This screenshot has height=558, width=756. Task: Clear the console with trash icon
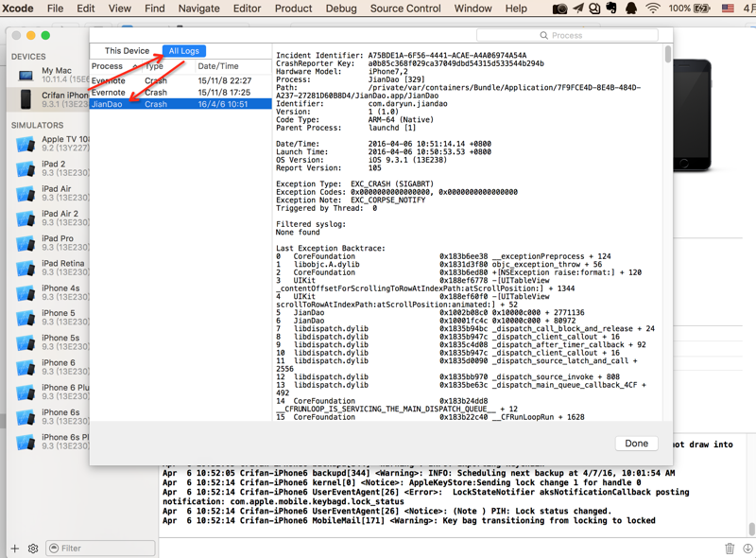[x=730, y=549]
